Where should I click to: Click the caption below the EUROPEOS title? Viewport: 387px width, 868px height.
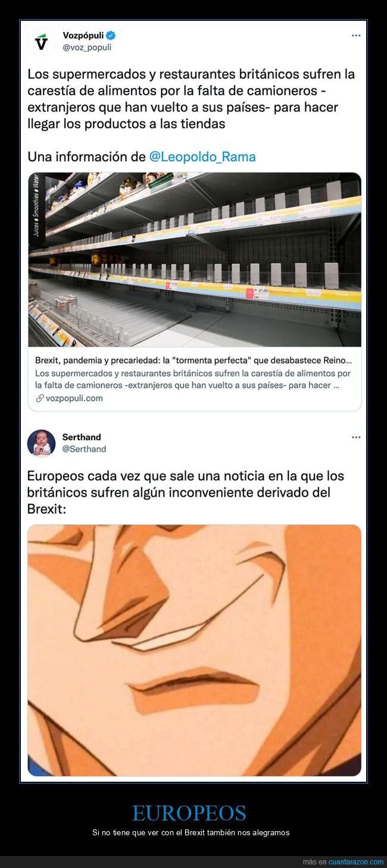[x=191, y=833]
